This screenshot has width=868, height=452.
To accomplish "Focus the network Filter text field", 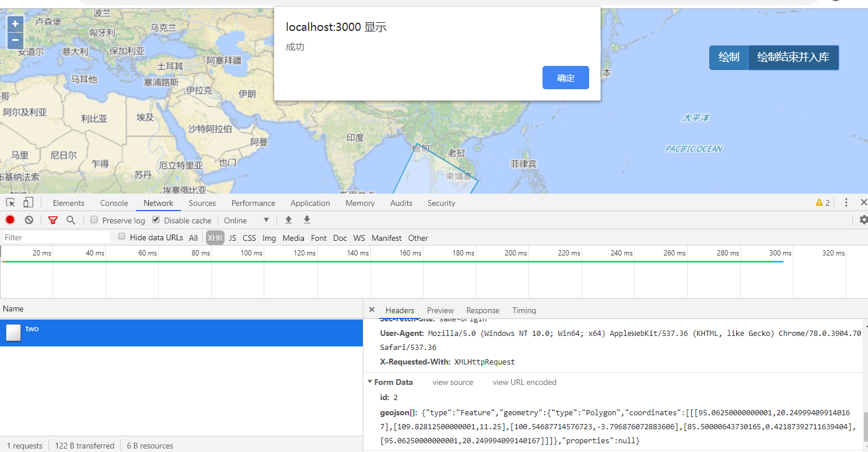I will click(x=56, y=237).
